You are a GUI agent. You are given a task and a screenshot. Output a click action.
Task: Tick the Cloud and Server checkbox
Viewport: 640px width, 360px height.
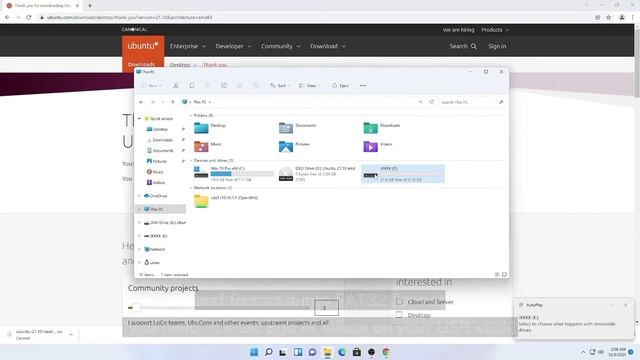[x=399, y=302]
